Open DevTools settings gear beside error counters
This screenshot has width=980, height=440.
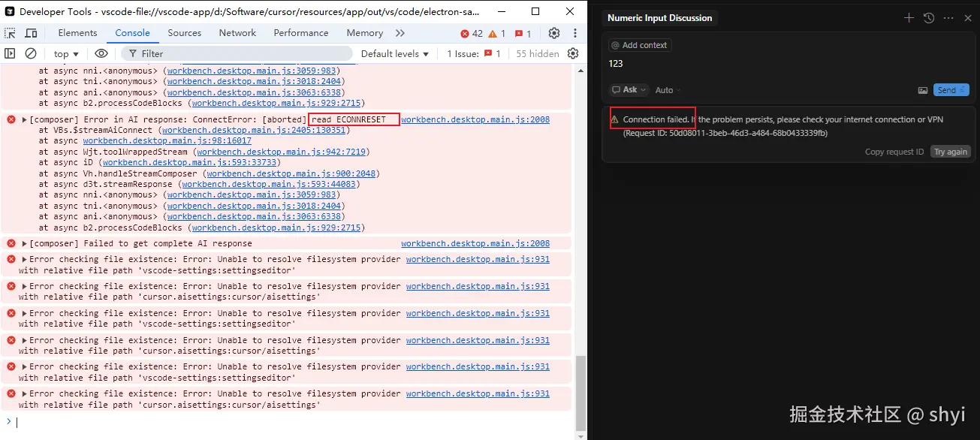click(x=554, y=33)
